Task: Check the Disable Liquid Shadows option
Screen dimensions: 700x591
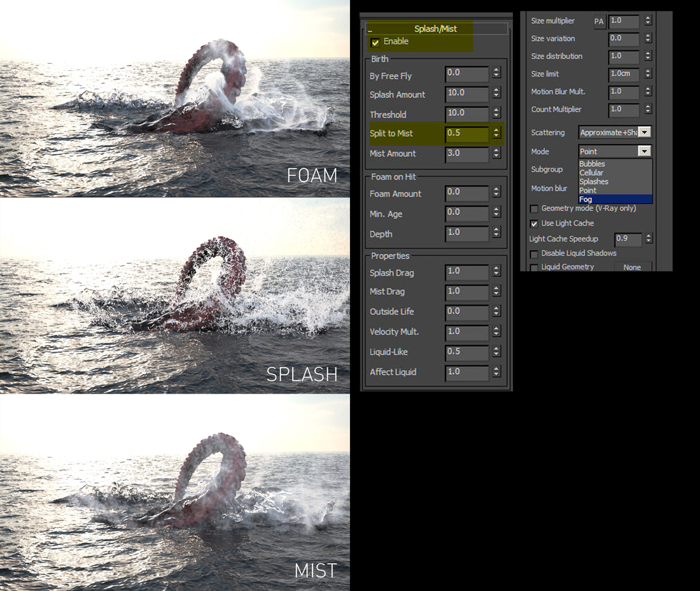Action: click(x=535, y=253)
